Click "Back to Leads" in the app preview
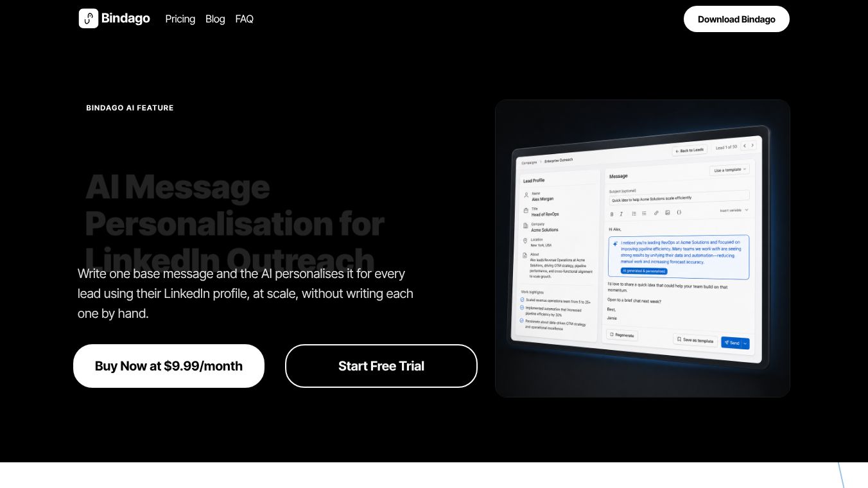This screenshot has width=868, height=488. point(690,150)
